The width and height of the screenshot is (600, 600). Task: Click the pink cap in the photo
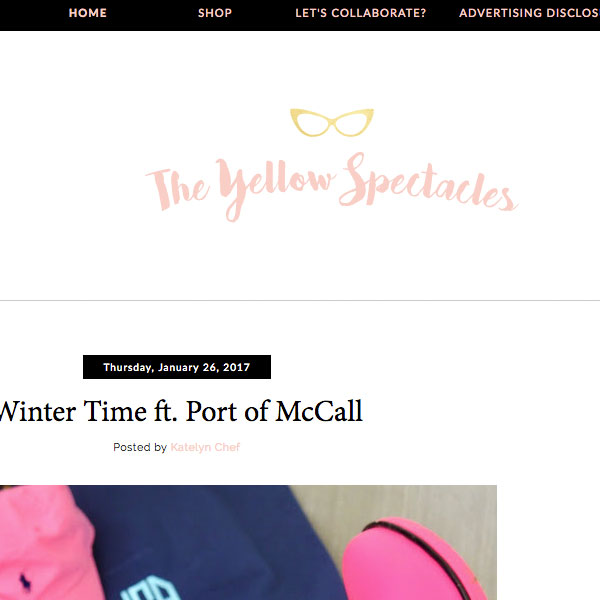click(42, 543)
